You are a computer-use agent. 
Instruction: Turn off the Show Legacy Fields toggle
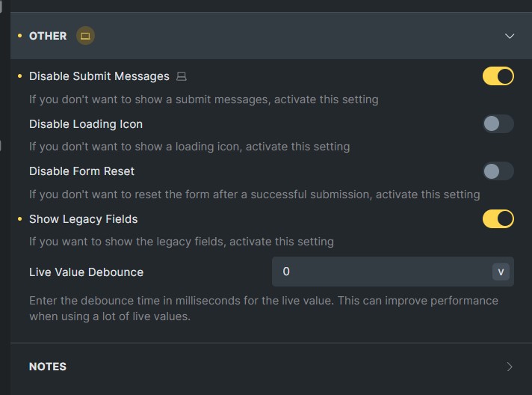(x=498, y=218)
